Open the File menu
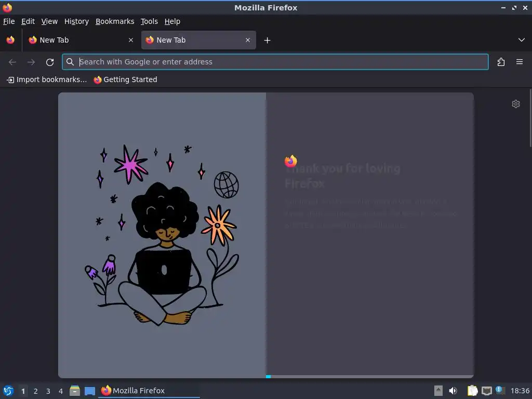The height and width of the screenshot is (399, 532). tap(9, 21)
